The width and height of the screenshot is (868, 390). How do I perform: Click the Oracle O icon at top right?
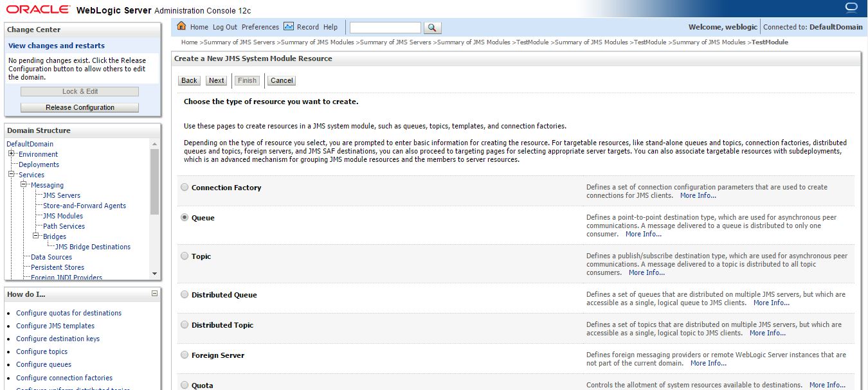[x=851, y=8]
